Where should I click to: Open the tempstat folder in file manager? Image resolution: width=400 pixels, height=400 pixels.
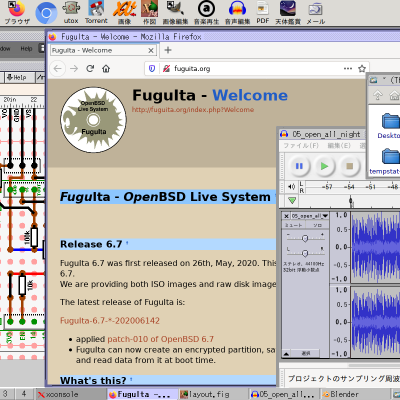coord(386,162)
